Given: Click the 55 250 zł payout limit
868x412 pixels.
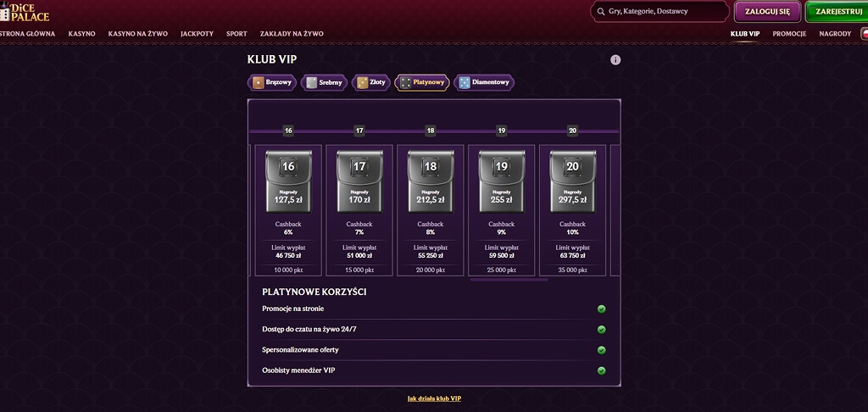Looking at the screenshot, I should pos(430,256).
